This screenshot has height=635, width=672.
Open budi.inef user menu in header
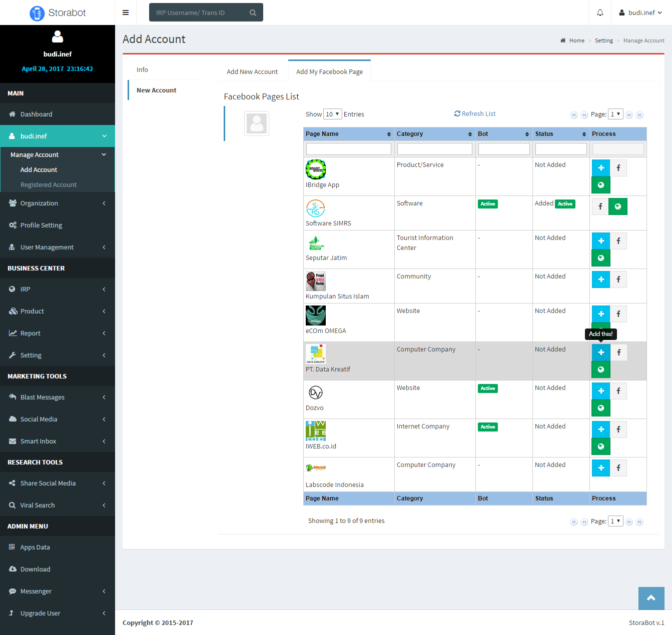641,12
